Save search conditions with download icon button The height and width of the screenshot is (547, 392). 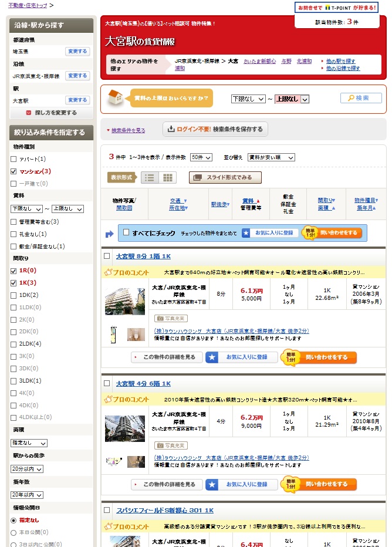215,129
